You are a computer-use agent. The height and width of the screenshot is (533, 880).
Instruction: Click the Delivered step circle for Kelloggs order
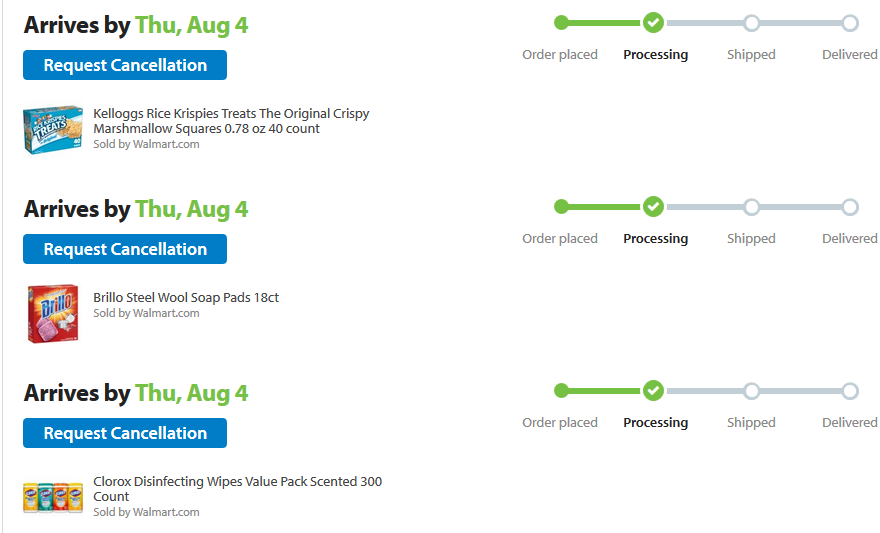[x=849, y=23]
